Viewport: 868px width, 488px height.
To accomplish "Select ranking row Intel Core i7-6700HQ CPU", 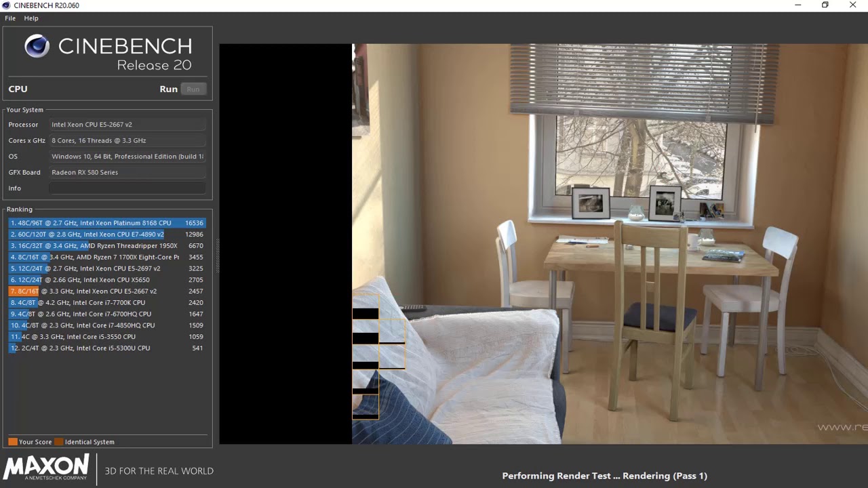I will [x=106, y=314].
